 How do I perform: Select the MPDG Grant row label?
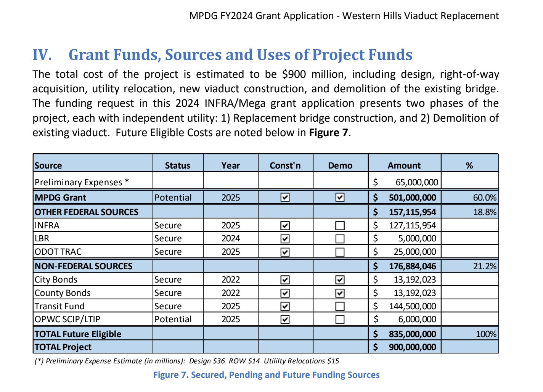[x=61, y=198]
